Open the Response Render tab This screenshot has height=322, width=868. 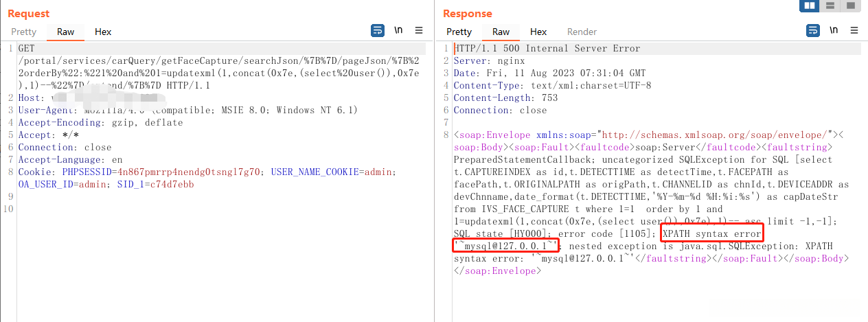[x=582, y=32]
